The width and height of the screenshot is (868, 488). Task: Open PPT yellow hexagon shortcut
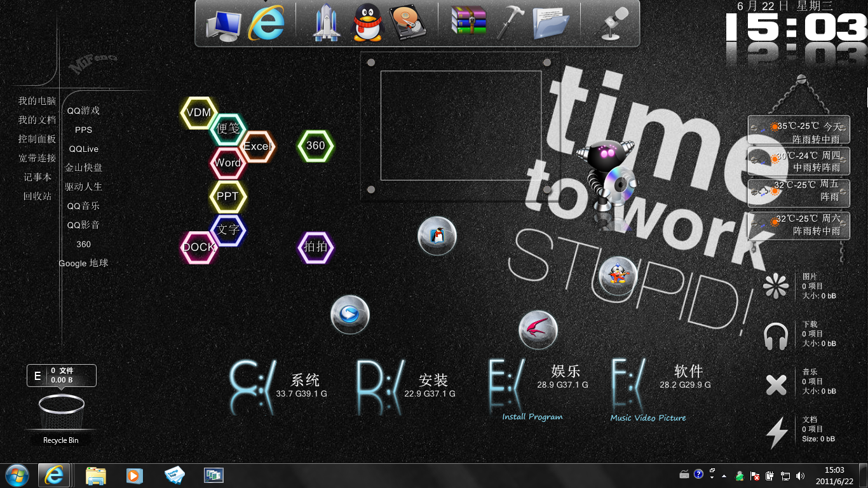click(x=227, y=196)
